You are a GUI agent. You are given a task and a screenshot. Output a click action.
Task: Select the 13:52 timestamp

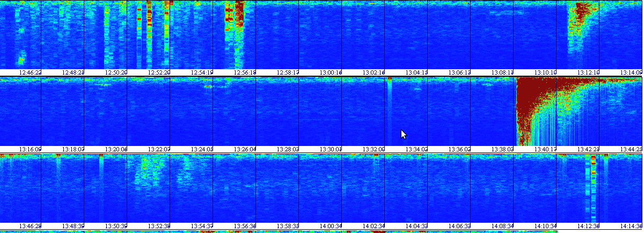159,226
